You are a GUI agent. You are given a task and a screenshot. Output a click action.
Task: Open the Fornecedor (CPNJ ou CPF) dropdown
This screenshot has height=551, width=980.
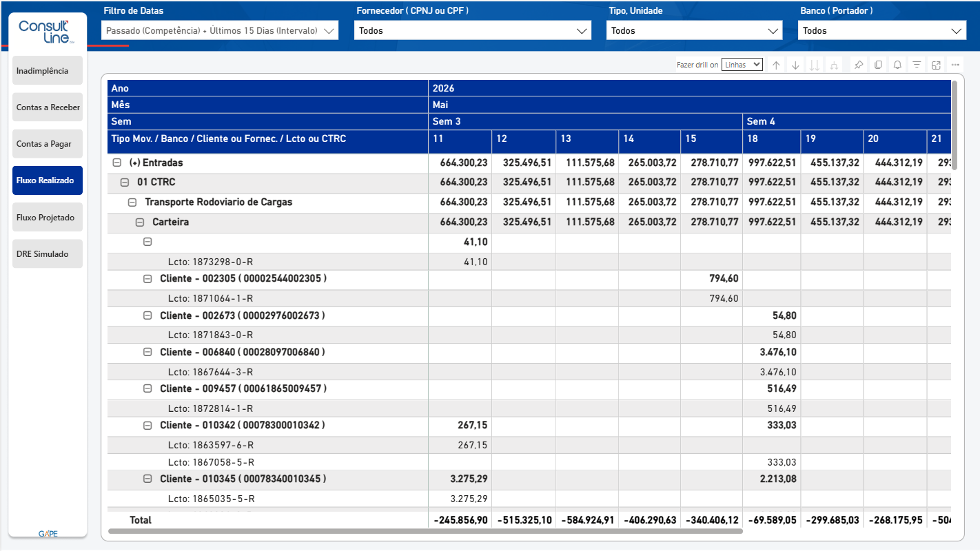[473, 30]
